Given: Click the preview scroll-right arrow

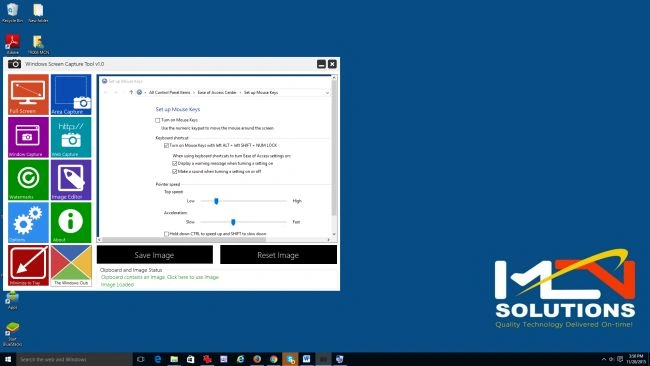Looking at the screenshot, I should point(329,240).
